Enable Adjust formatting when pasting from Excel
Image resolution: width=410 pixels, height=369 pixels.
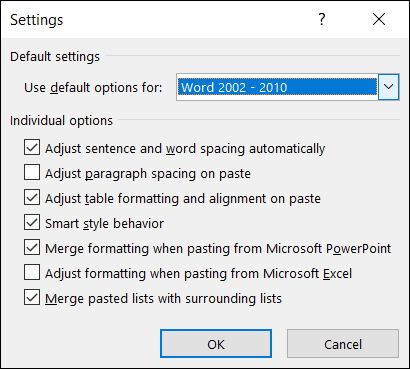32,272
